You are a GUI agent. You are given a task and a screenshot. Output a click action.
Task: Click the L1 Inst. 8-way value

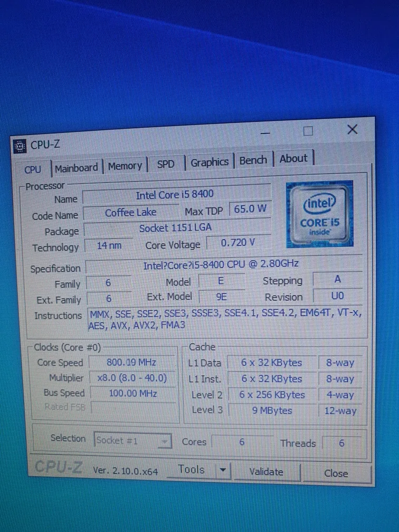point(340,378)
